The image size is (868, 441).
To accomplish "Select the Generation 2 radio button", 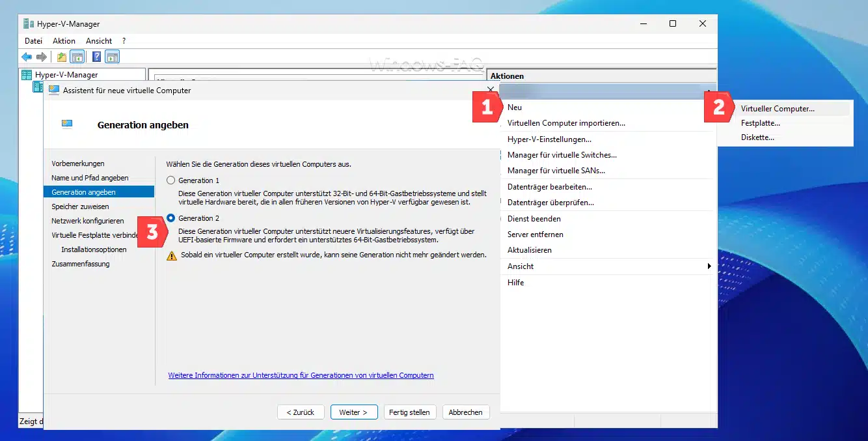I will pyautogui.click(x=171, y=218).
